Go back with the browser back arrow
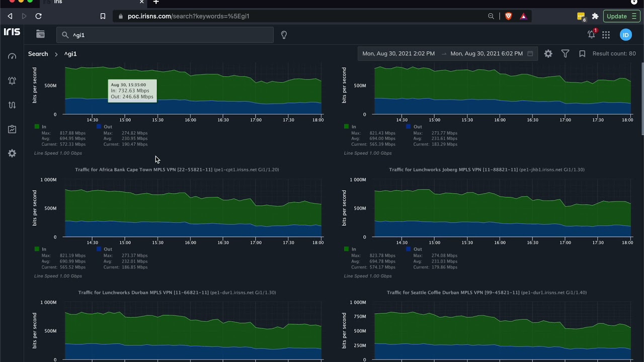Viewport: 644px width, 362px height. click(10, 16)
